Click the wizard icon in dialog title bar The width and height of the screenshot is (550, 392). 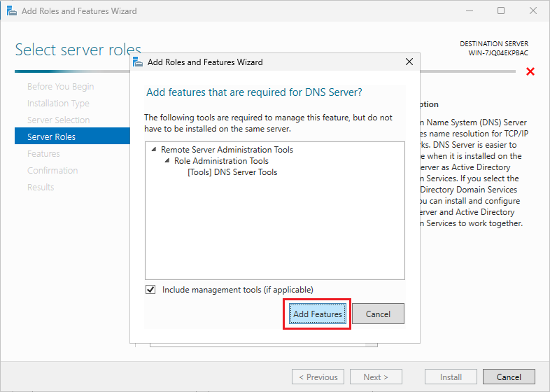[x=139, y=62]
